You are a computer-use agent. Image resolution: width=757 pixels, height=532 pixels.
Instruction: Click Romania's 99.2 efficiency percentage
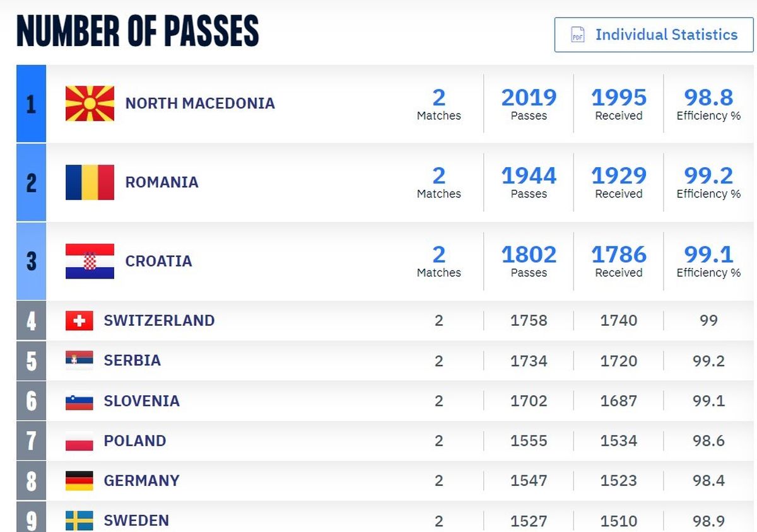[708, 176]
